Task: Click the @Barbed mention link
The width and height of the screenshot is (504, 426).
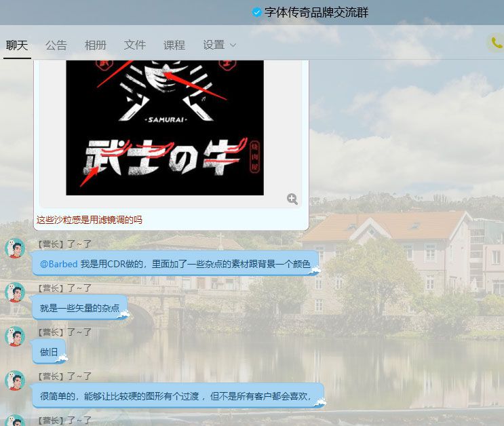Action: coord(58,264)
